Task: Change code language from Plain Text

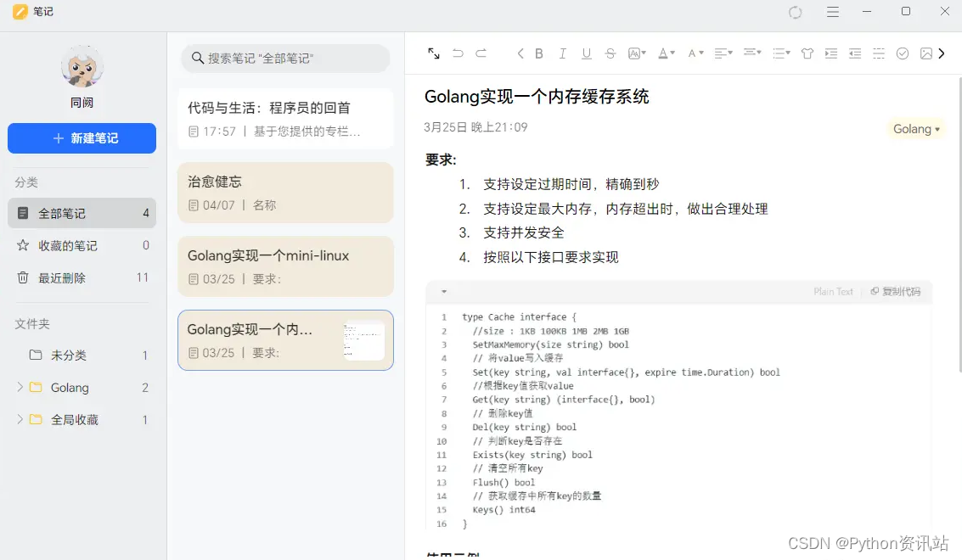Action: coord(833,291)
